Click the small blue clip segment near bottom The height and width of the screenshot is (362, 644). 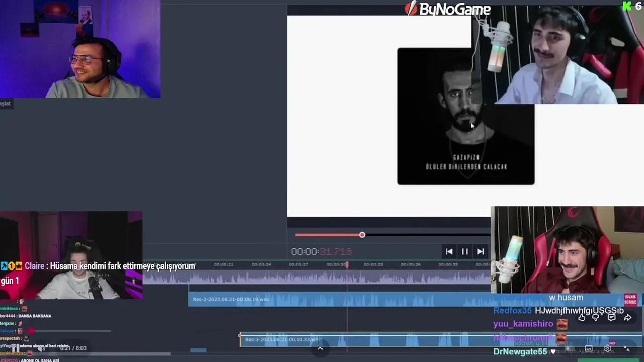[198, 350]
